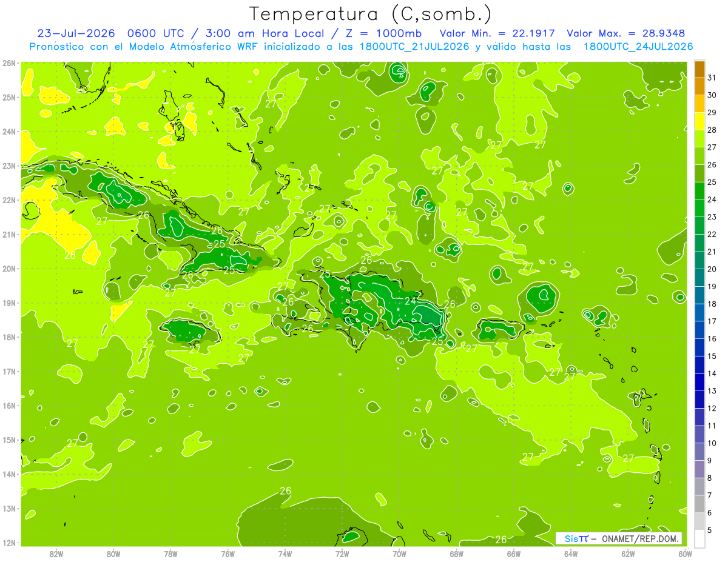Click the "17N" latitude axis label
This screenshot has width=728, height=562.
(x=9, y=371)
